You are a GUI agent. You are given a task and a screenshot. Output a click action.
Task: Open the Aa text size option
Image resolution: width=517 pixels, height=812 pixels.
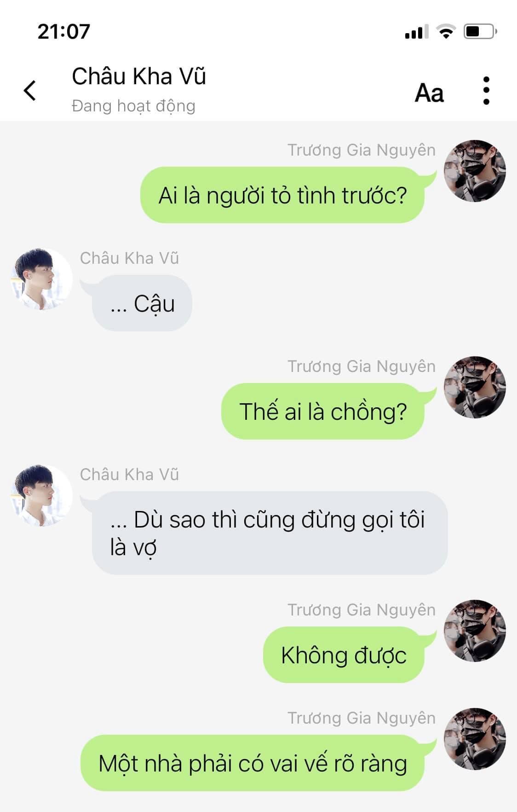(429, 93)
